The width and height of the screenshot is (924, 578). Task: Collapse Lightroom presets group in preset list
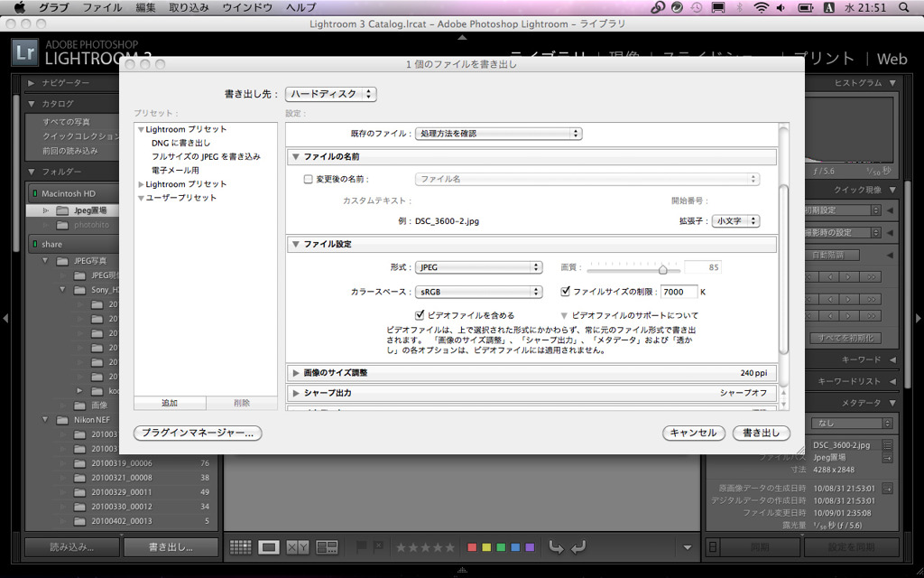click(x=141, y=130)
